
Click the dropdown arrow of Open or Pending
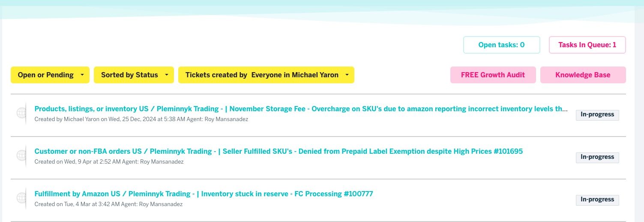pos(82,75)
